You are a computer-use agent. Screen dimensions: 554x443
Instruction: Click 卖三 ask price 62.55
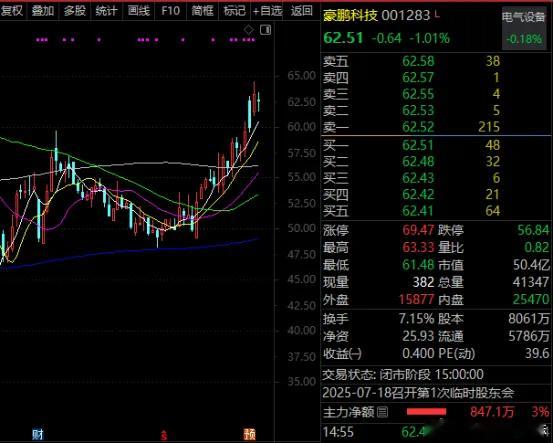tap(418, 94)
